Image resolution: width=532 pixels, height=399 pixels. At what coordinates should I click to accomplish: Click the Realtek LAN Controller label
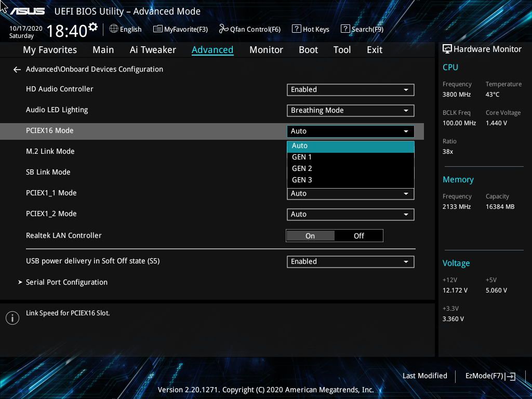(64, 235)
